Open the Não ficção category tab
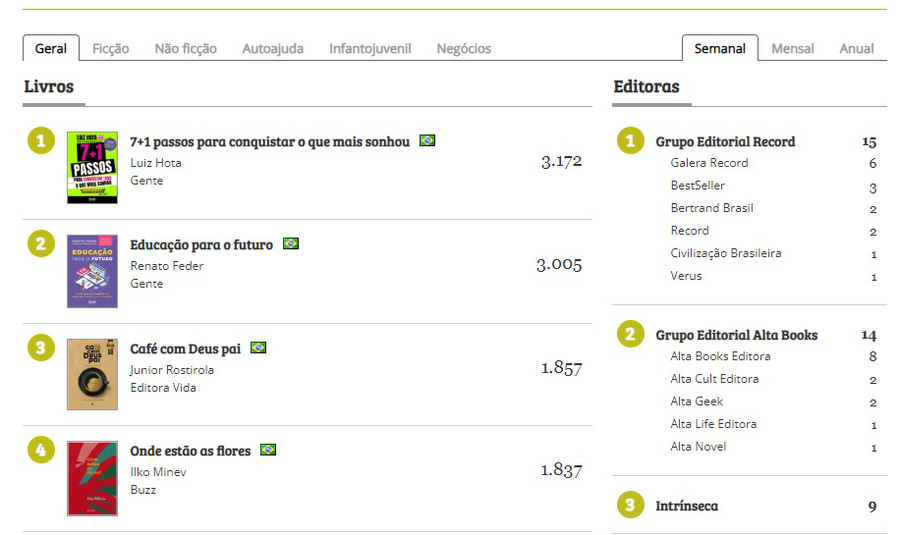The height and width of the screenshot is (535, 900). click(x=185, y=48)
